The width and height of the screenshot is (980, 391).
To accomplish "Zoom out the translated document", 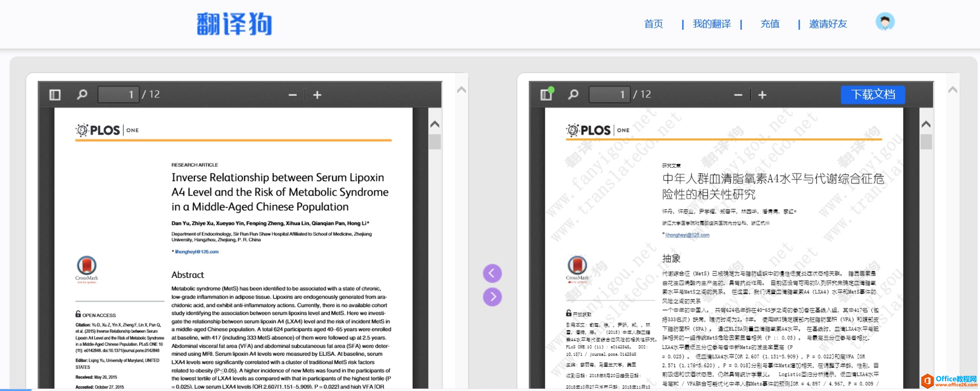I will 738,95.
